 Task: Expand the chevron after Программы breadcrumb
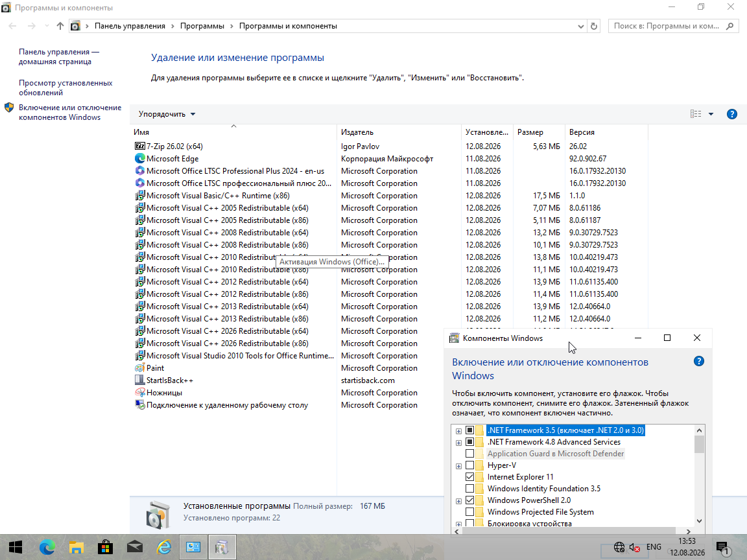tap(231, 26)
